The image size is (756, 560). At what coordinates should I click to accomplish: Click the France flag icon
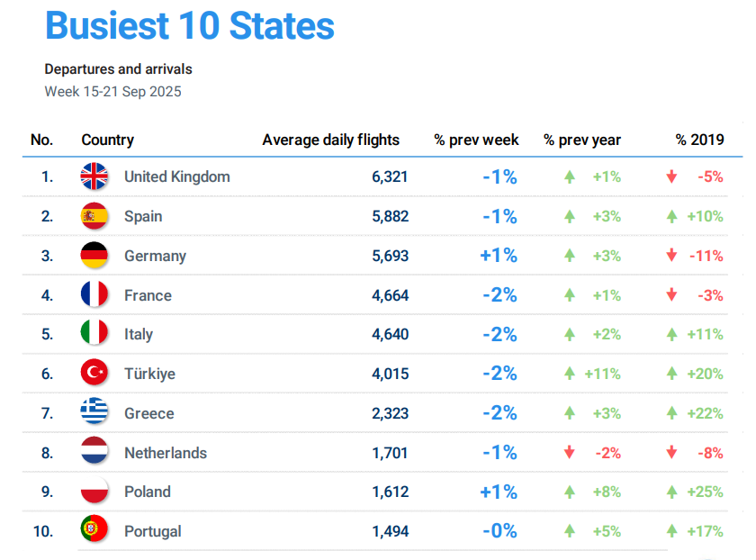pos(94,294)
